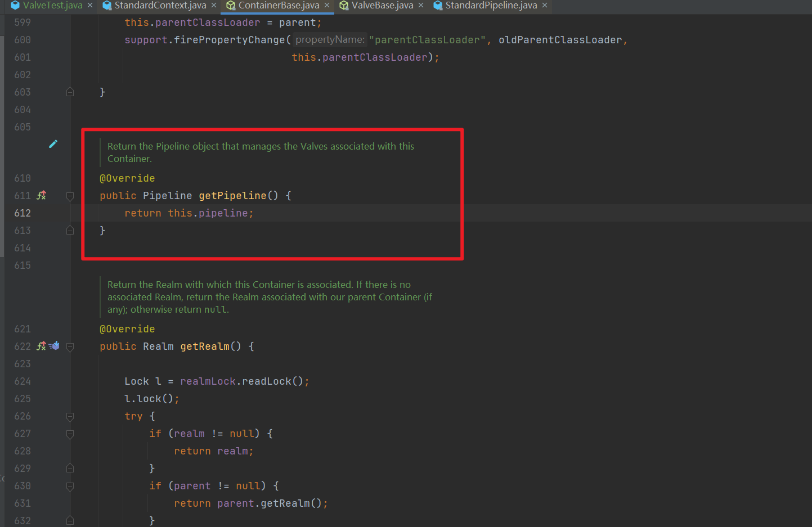This screenshot has height=527, width=812.
Task: Close the ValveBase.java tab
Action: pyautogui.click(x=420, y=5)
